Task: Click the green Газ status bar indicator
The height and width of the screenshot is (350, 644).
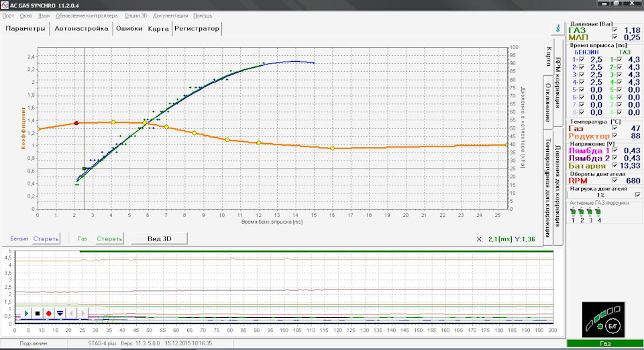Action: coord(605,343)
